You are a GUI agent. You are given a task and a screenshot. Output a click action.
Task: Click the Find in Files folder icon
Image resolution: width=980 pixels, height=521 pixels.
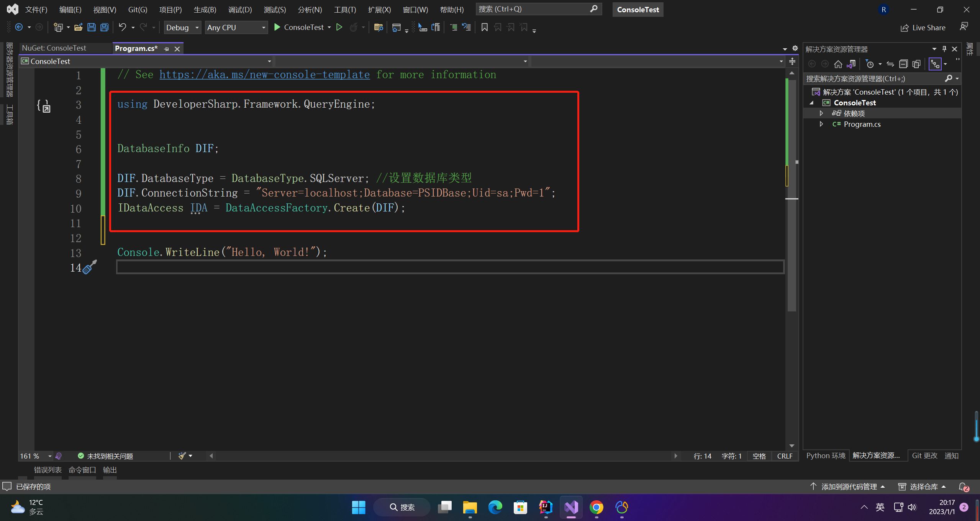point(379,27)
